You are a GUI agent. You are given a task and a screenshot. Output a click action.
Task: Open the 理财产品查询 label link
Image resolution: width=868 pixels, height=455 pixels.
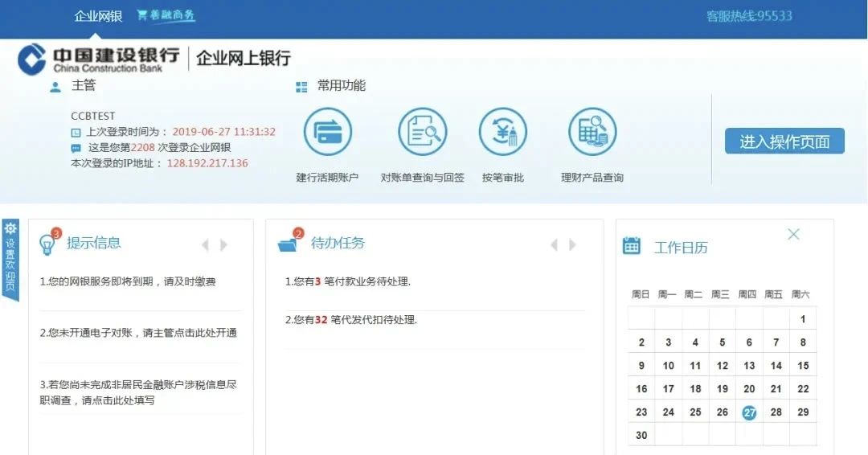592,178
